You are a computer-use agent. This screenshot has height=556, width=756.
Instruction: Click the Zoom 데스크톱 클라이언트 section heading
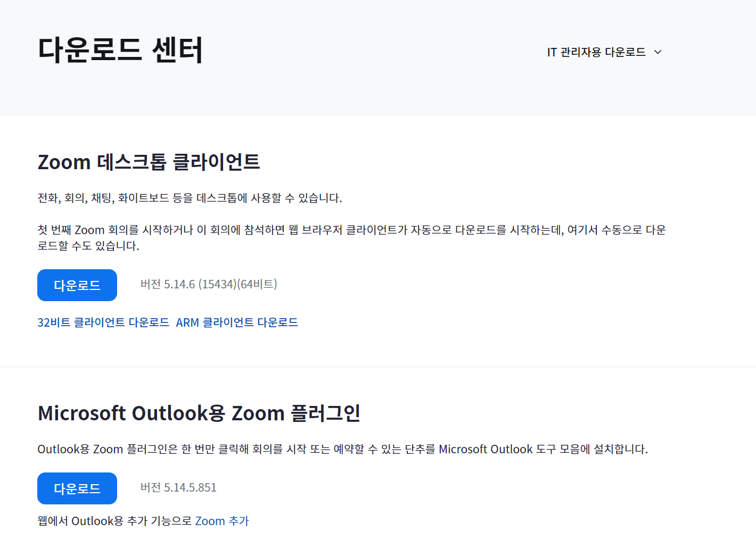coord(149,162)
